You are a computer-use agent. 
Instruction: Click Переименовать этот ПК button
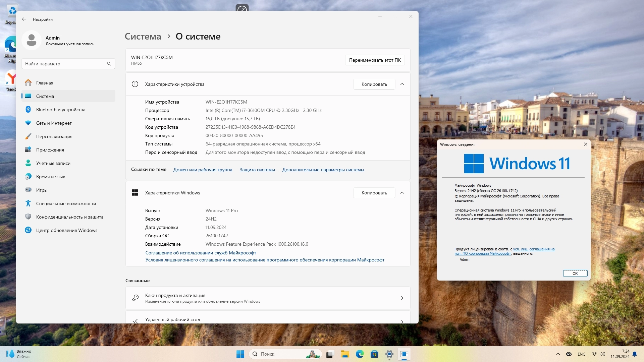pos(375,60)
